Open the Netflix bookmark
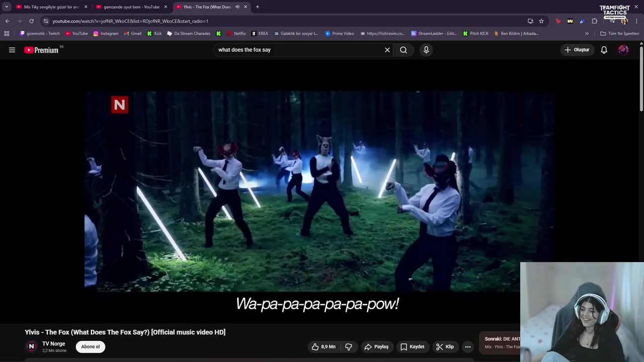This screenshot has height=362, width=644. (x=236, y=34)
